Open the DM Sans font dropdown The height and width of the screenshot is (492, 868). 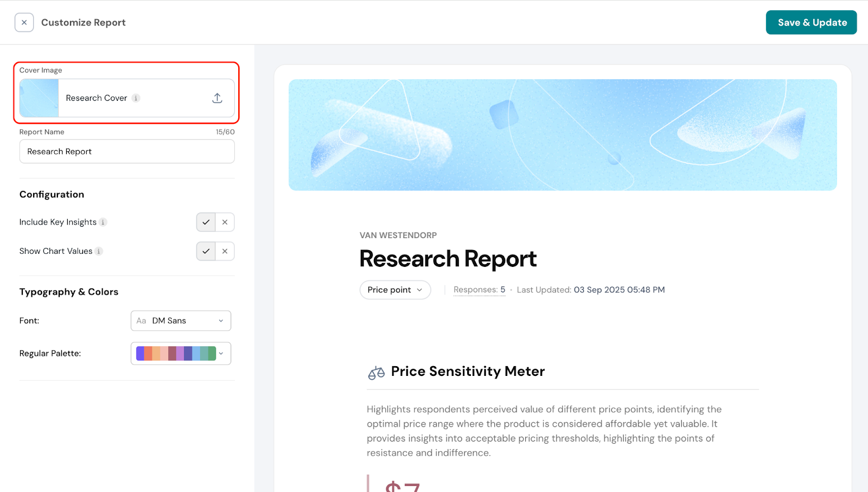[181, 321]
